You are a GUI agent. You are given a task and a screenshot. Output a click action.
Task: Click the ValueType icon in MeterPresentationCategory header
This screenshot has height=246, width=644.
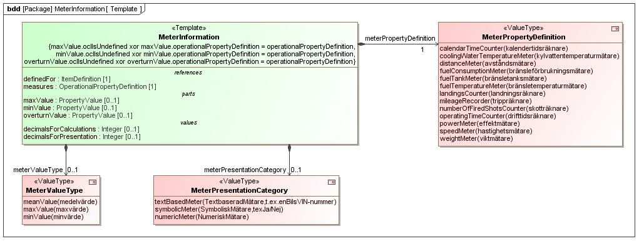tap(332, 182)
